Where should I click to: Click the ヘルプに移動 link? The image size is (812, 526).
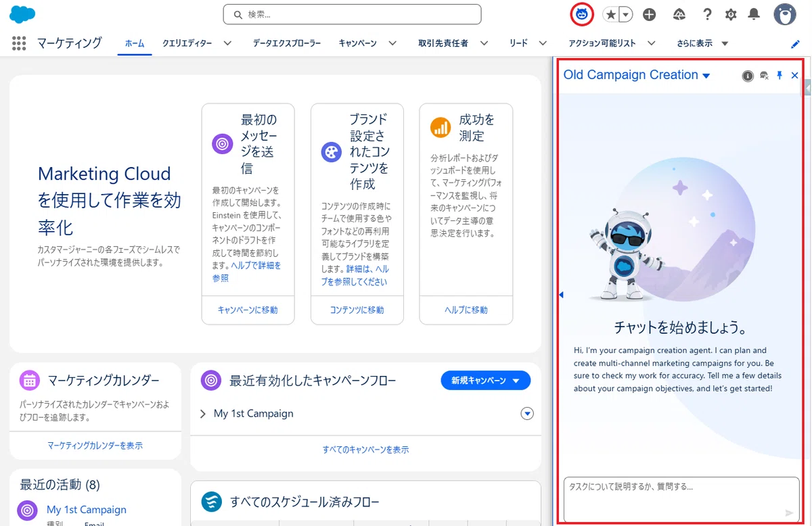click(x=466, y=310)
